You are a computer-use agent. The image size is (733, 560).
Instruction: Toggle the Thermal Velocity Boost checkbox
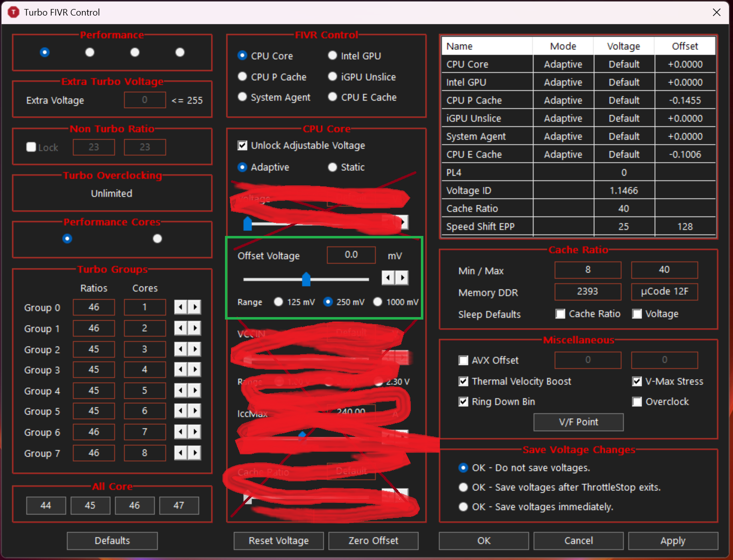[463, 381]
